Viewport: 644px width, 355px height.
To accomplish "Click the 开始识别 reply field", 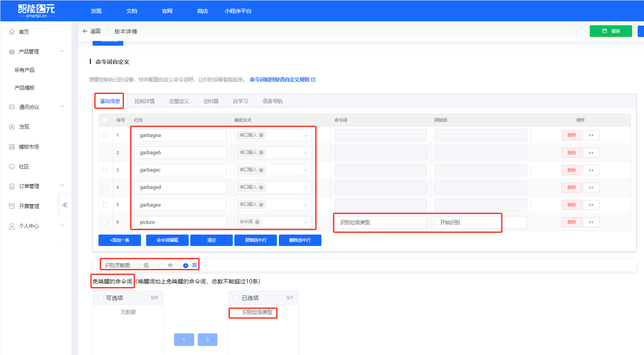I will click(x=481, y=222).
